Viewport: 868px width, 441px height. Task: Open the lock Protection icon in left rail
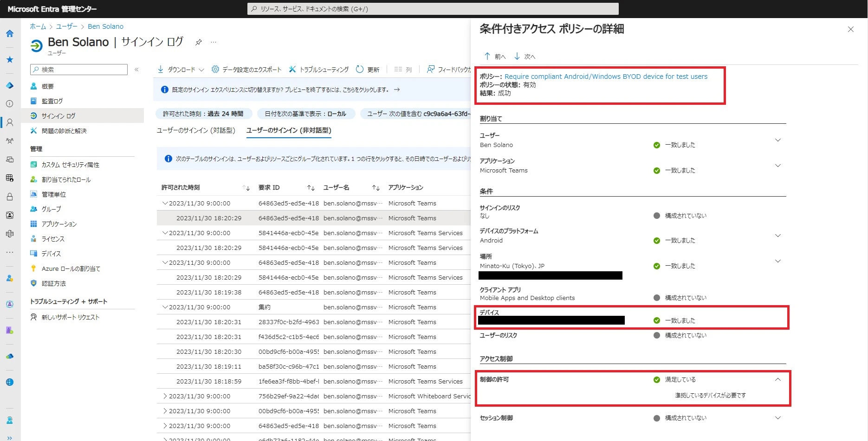click(10, 197)
